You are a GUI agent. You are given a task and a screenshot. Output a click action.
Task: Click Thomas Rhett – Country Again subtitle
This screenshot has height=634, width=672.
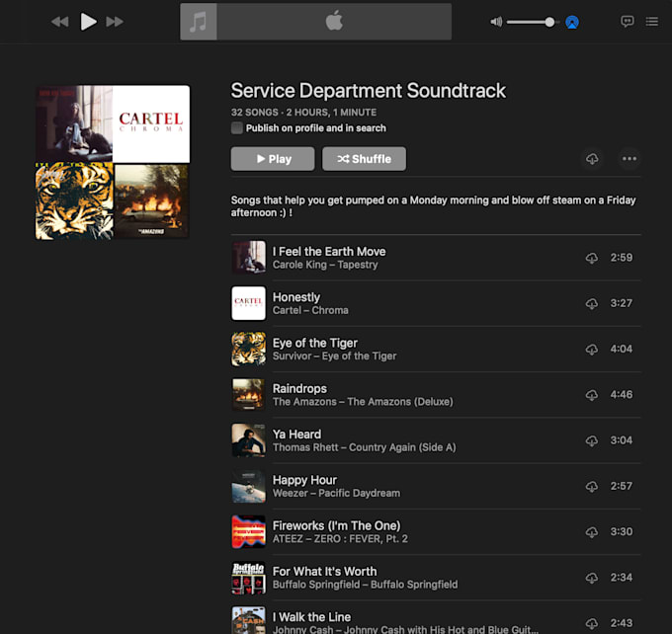point(365,447)
